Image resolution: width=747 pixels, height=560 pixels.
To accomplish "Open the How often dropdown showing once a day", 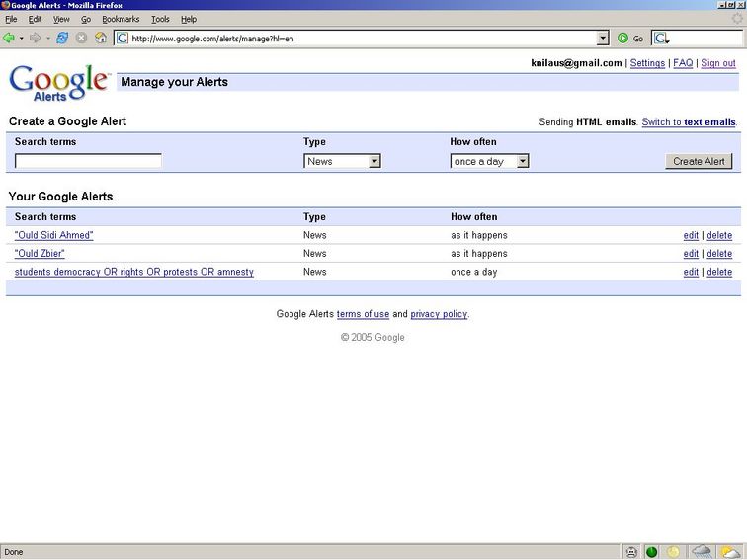I will coord(489,161).
